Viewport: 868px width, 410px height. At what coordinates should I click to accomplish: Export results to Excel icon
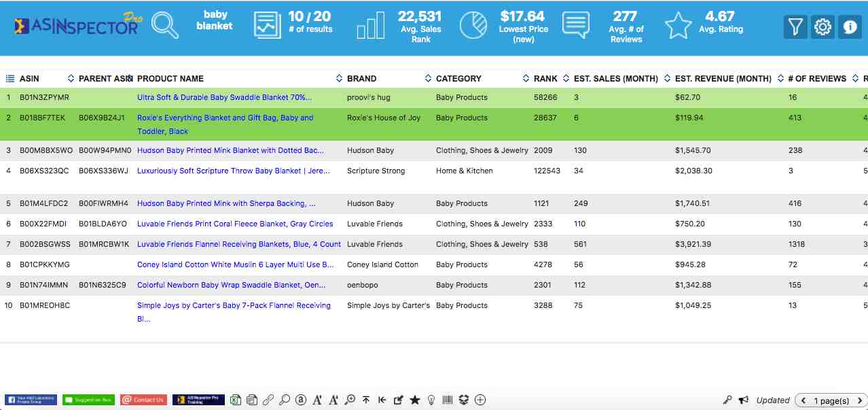tap(236, 400)
